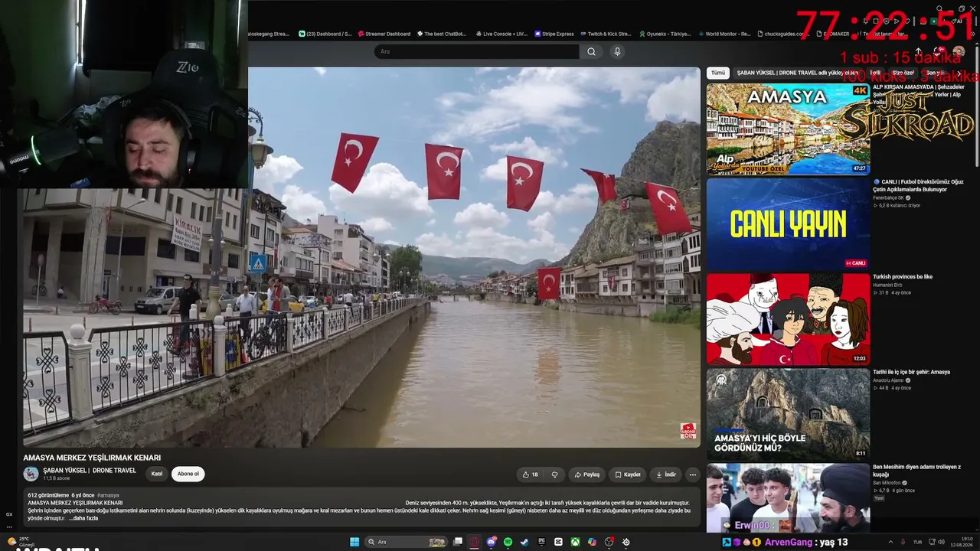Select the 'Tümü' filter chip
This screenshot has width=980, height=551.
pyautogui.click(x=717, y=73)
